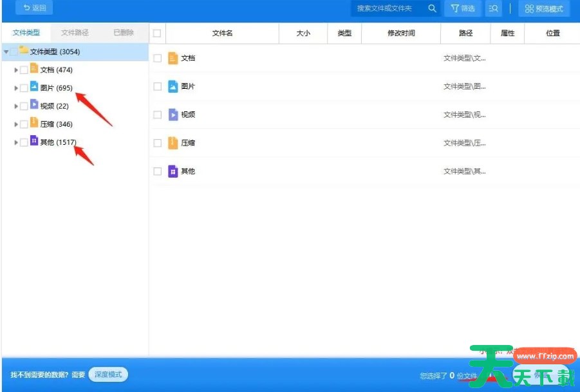Click the icon right of 筛选 button
Viewport: 580px width, 392px height.
(494, 8)
